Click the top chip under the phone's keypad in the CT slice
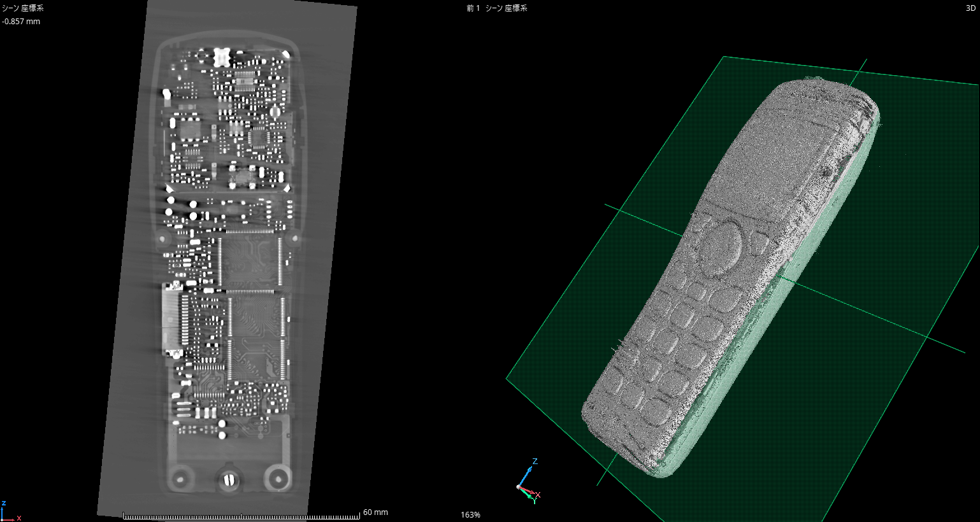 [250, 260]
